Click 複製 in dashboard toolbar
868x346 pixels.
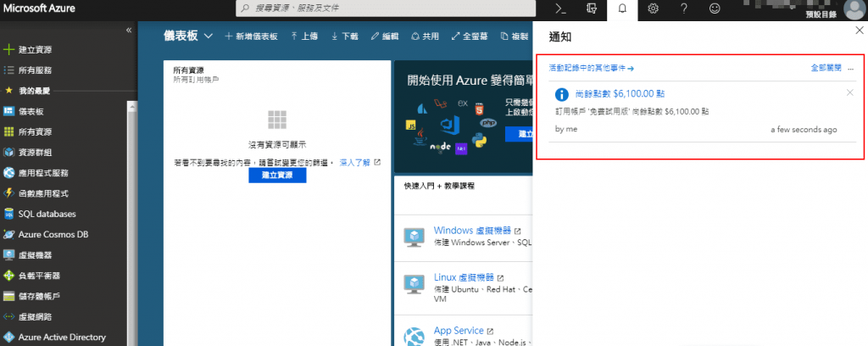515,36
